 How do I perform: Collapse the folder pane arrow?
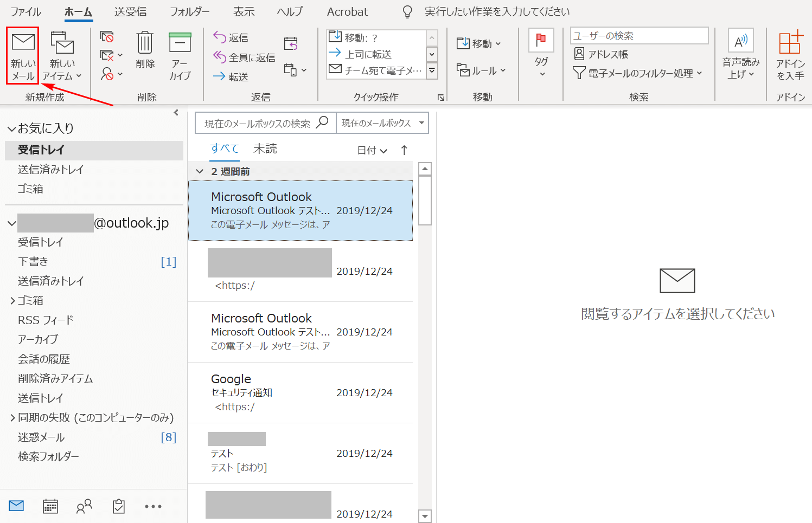click(176, 113)
